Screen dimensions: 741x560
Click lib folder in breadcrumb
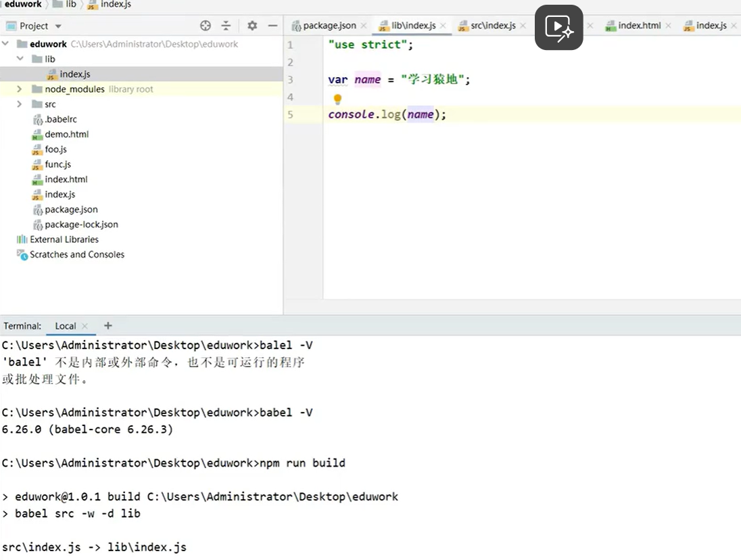click(65, 4)
